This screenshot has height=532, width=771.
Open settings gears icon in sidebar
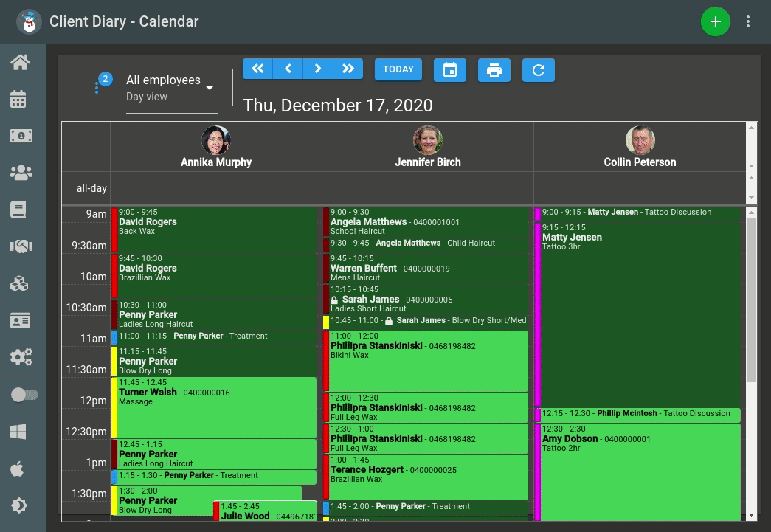(x=21, y=357)
